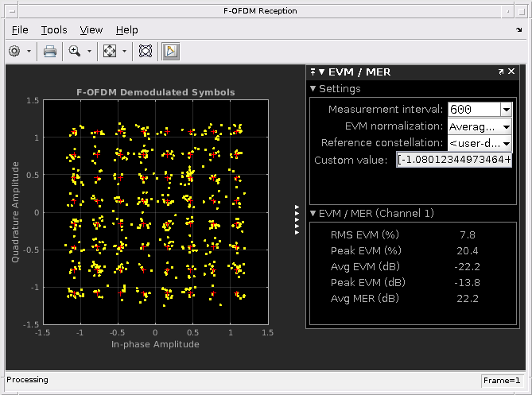This screenshot has height=395, width=532.
Task: Collapse the EVM / MER (Channel 1) section
Action: click(x=313, y=213)
